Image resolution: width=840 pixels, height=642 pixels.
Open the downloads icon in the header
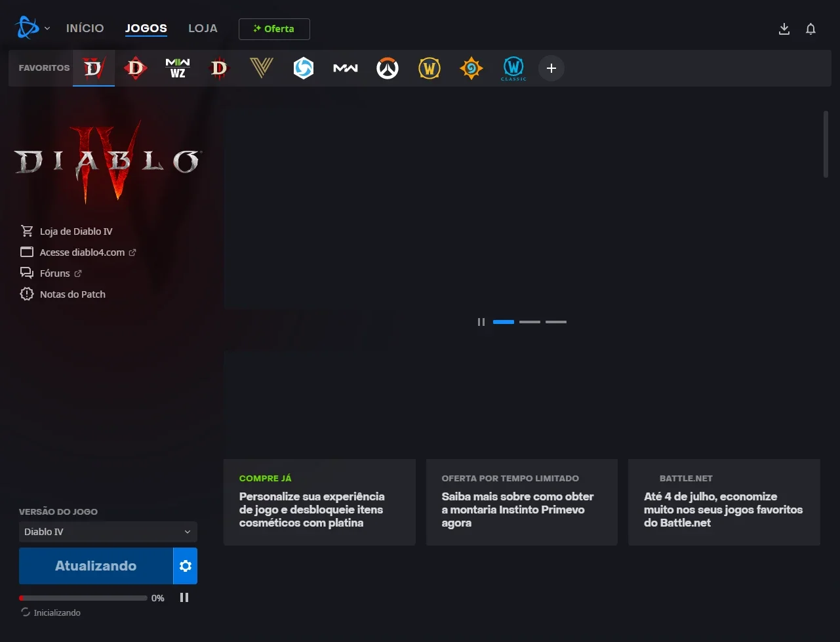click(784, 29)
